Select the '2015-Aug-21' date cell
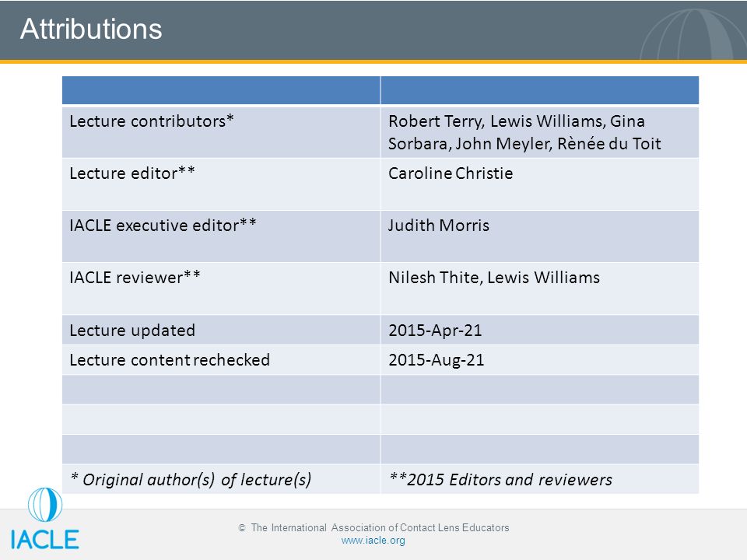Screen dimensions: 747x560 point(540,359)
